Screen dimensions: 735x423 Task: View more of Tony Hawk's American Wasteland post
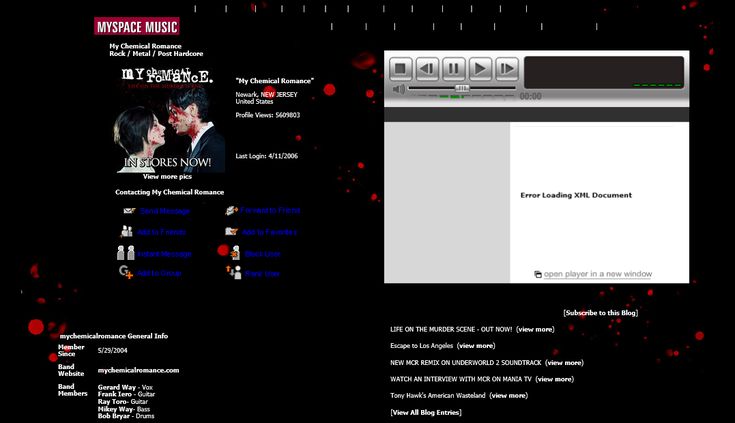tap(509, 395)
